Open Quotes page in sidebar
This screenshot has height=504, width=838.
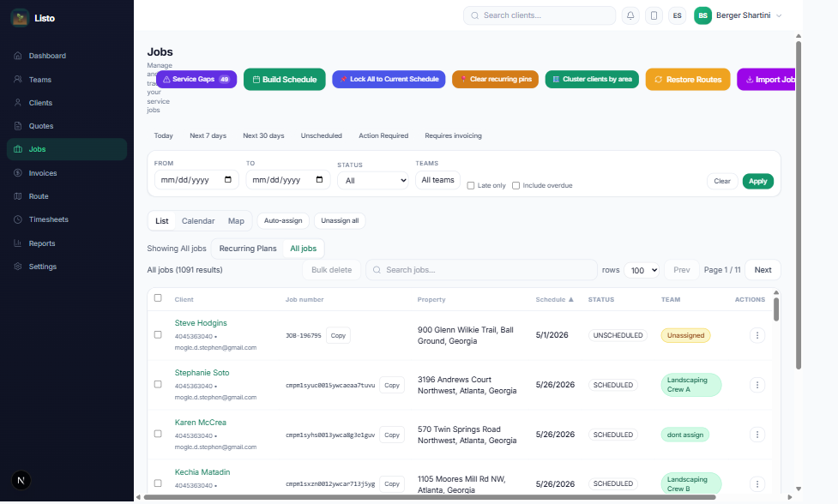point(67,126)
